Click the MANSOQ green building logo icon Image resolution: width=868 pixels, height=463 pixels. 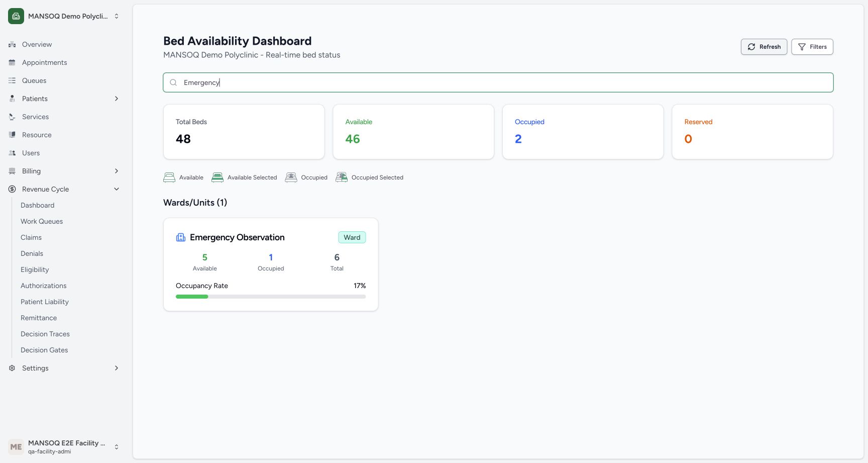pos(16,16)
